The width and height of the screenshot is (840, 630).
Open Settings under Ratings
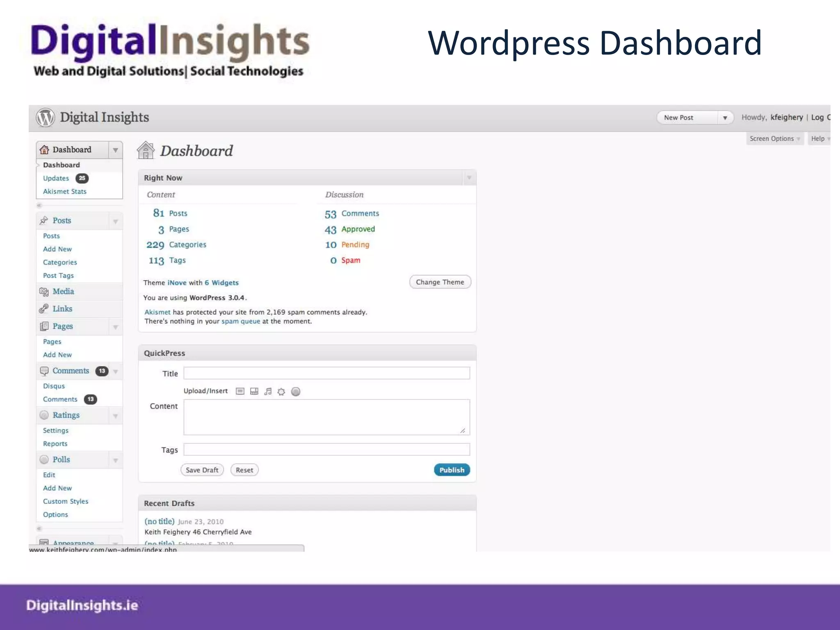click(56, 431)
